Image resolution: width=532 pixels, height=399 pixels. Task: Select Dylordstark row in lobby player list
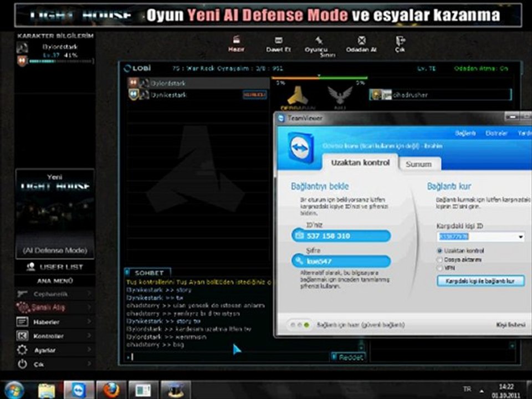[198, 83]
